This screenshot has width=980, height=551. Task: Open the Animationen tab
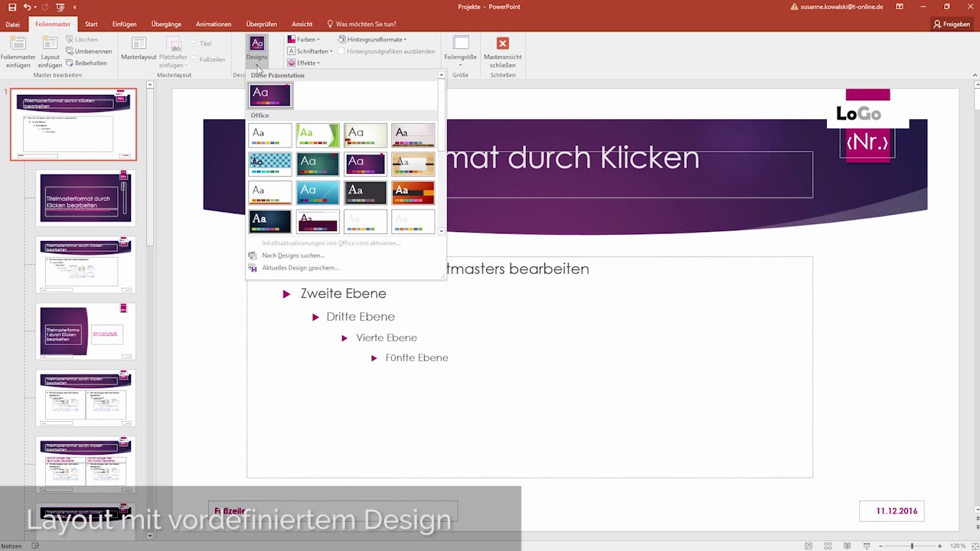(214, 24)
